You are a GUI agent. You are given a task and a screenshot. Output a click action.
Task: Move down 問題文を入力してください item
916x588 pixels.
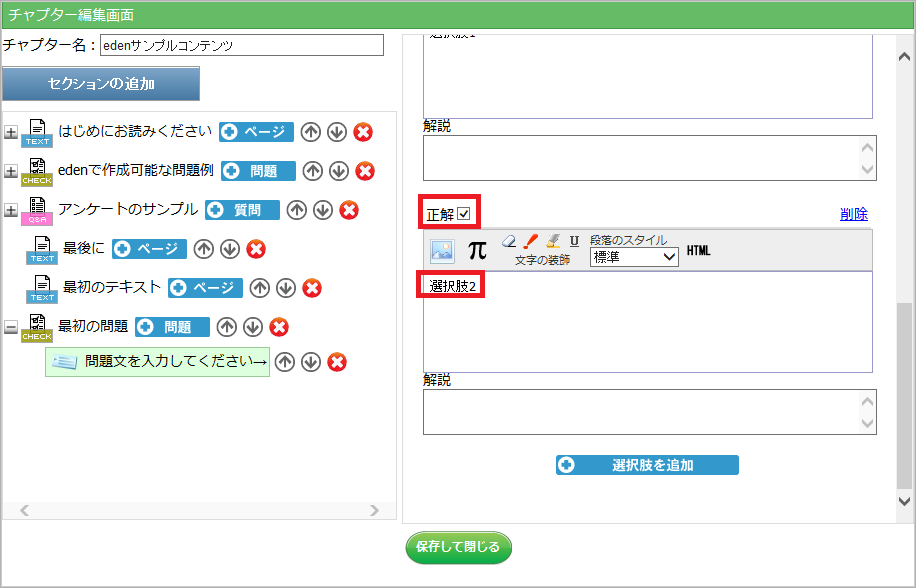coord(311,362)
